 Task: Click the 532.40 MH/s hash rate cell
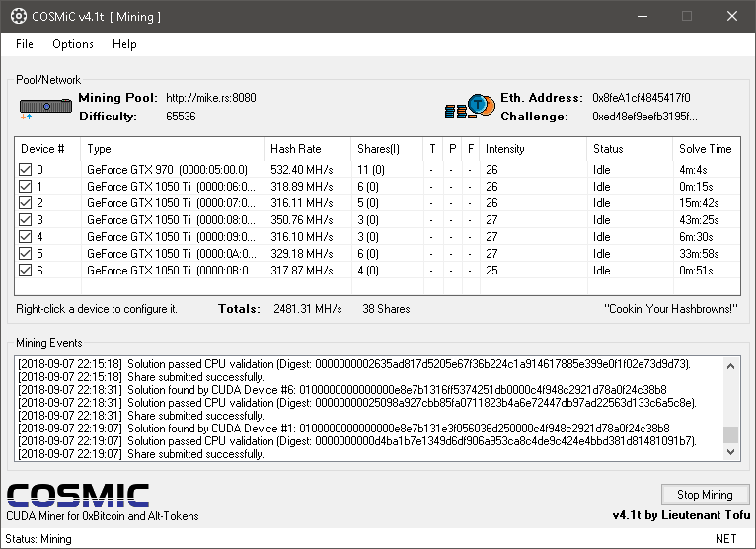coord(302,169)
